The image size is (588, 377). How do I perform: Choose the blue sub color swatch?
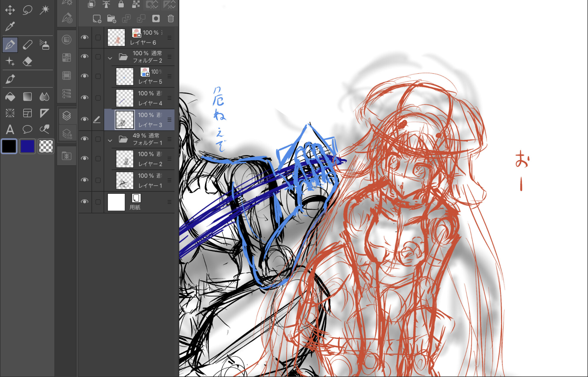point(27,146)
